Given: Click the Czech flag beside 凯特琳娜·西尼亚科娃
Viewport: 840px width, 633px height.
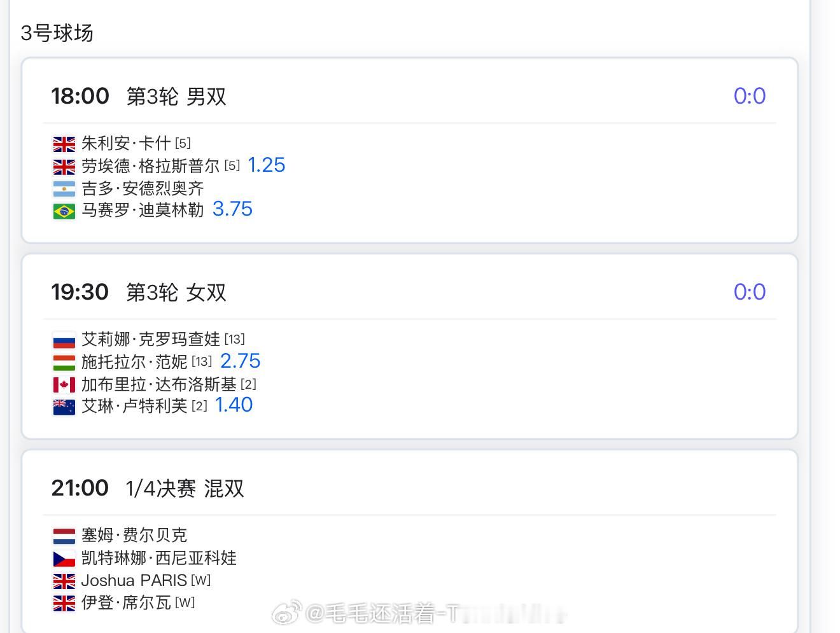Looking at the screenshot, I should 64,559.
